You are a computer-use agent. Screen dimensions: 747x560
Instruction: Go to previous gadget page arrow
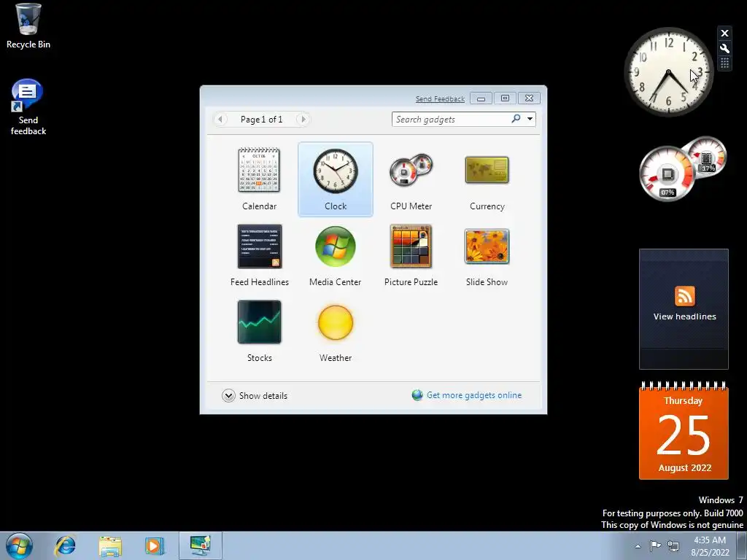220,119
